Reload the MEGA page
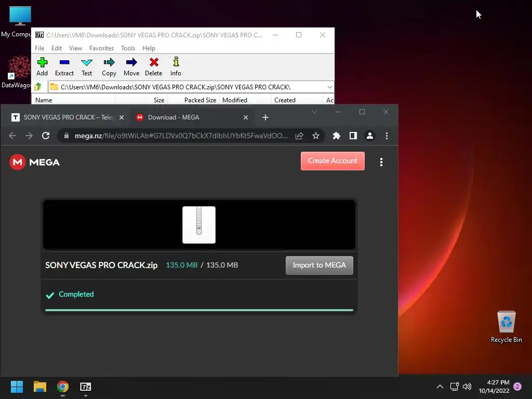The image size is (532, 399). (46, 136)
